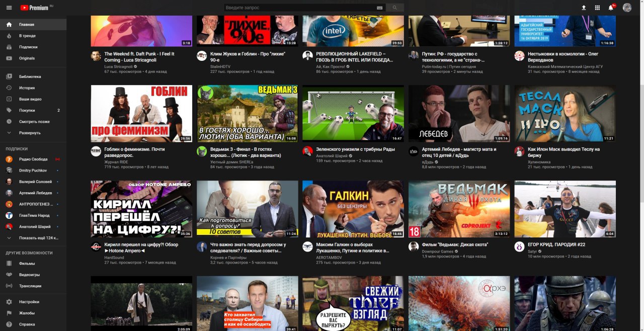Click title Максим Галкин о выборах

tap(352, 247)
